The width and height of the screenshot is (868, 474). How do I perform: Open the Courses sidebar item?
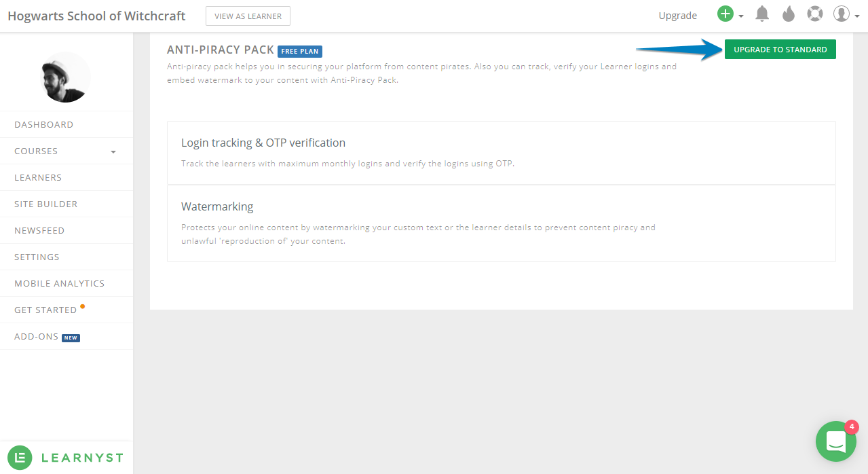(67, 151)
